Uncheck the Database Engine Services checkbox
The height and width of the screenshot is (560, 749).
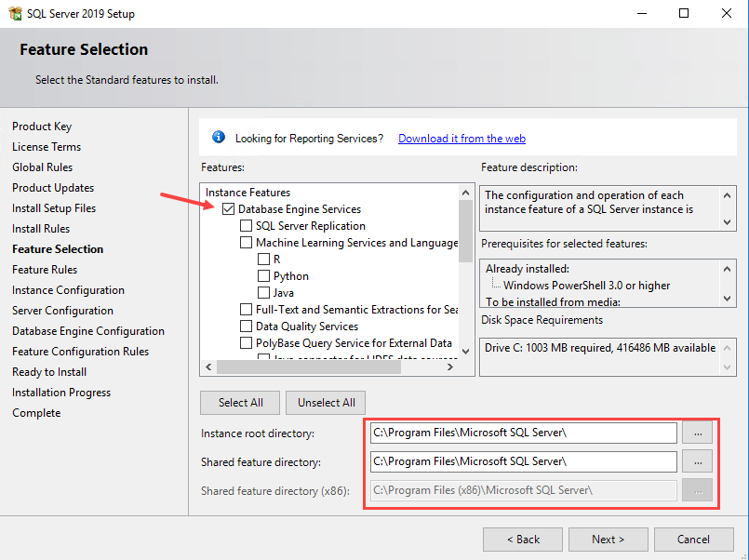pyautogui.click(x=228, y=209)
